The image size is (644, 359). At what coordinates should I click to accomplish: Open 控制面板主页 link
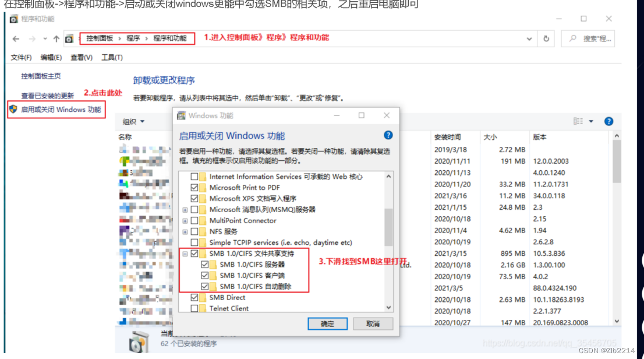coord(41,76)
